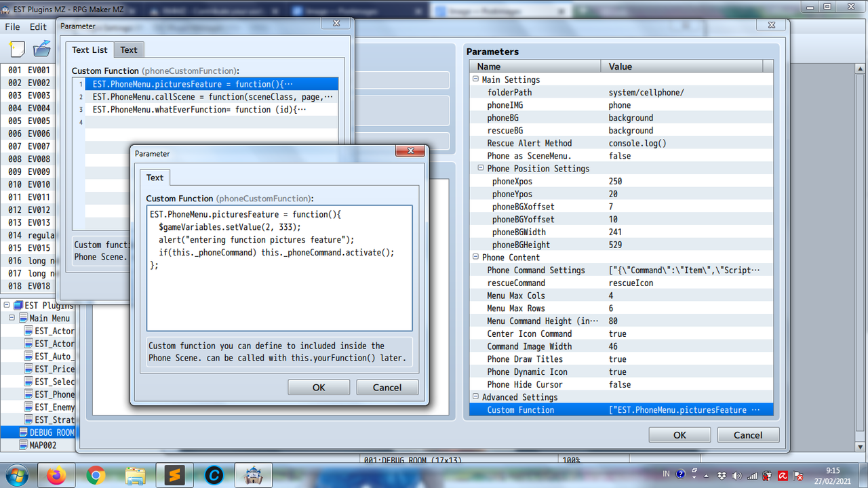
Task: Select the Phone Hide Cursor parameter row
Action: coord(621,384)
